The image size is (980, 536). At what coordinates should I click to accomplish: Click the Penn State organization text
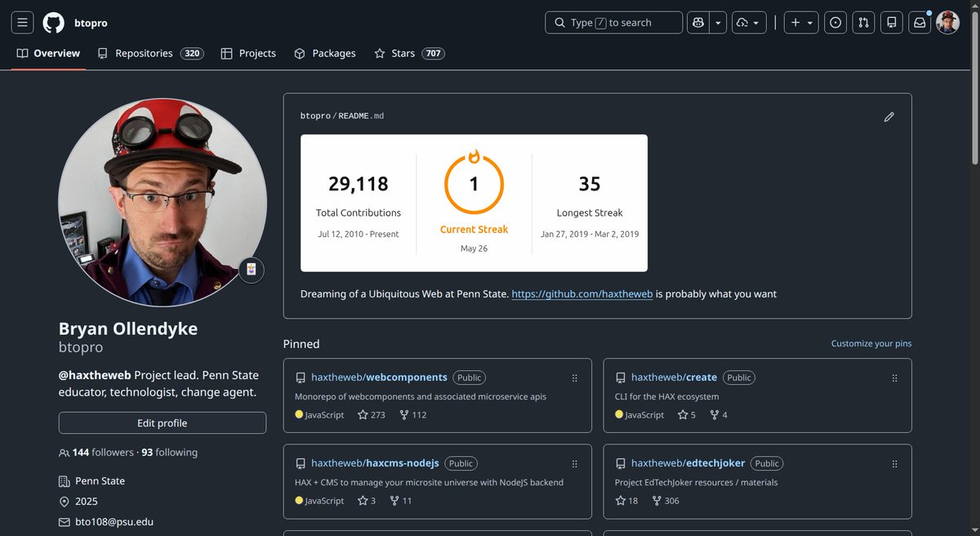pyautogui.click(x=100, y=481)
